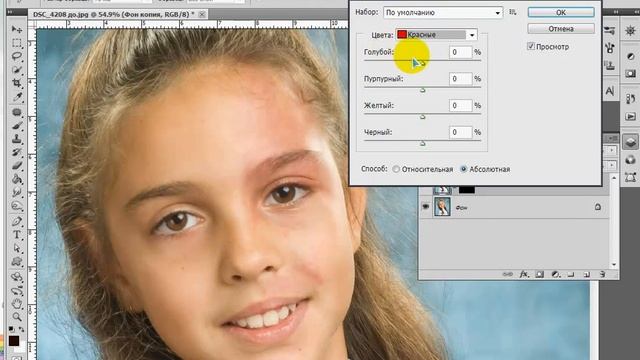Select the Paint Bucket tool
Screen dimensions: 640x360
(17, 179)
